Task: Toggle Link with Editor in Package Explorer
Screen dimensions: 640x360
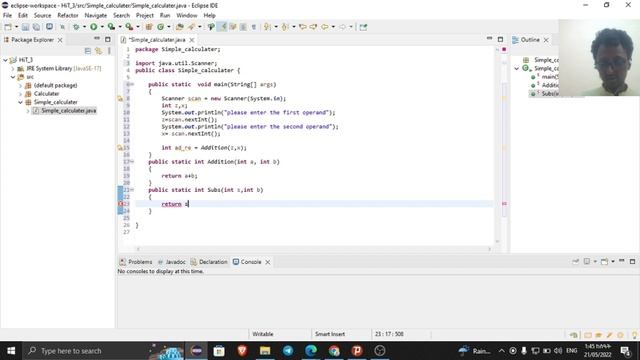Action: (x=98, y=51)
